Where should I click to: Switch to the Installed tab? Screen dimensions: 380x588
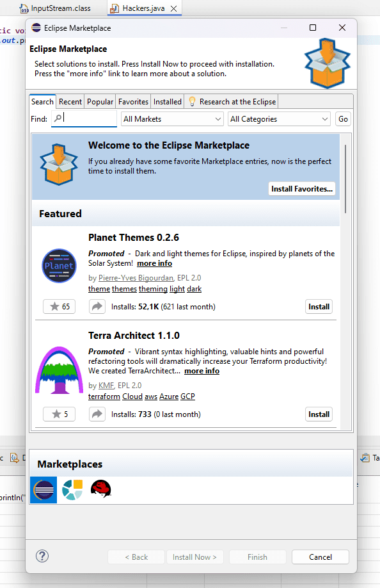coord(168,102)
